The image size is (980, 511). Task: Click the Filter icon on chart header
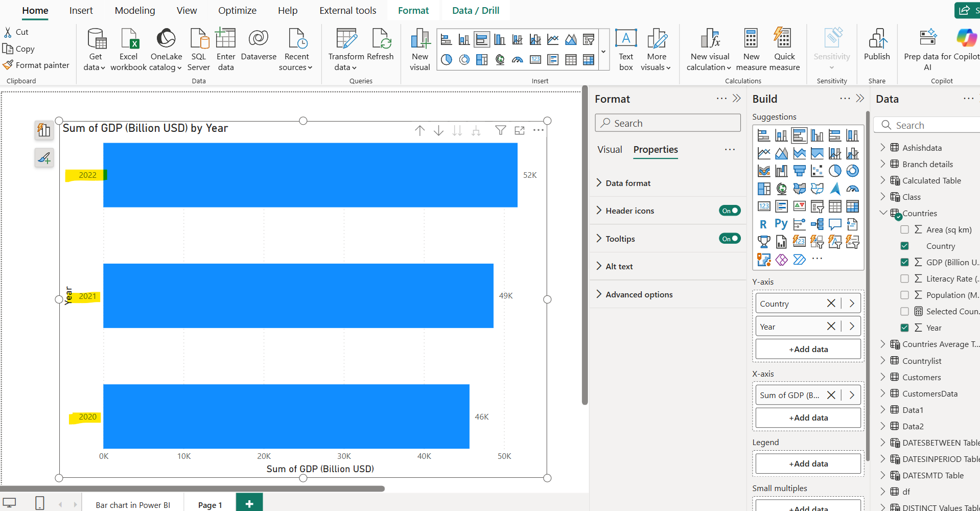(501, 131)
